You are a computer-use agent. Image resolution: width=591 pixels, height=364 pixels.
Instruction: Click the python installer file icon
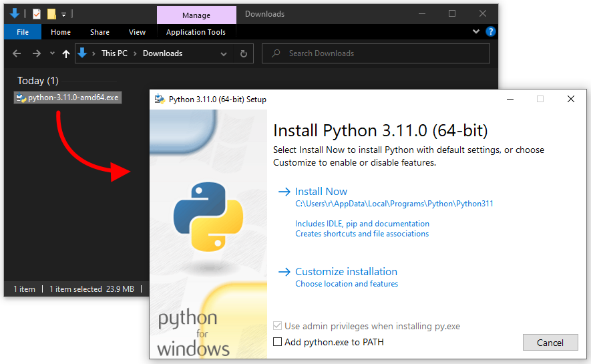coord(21,98)
